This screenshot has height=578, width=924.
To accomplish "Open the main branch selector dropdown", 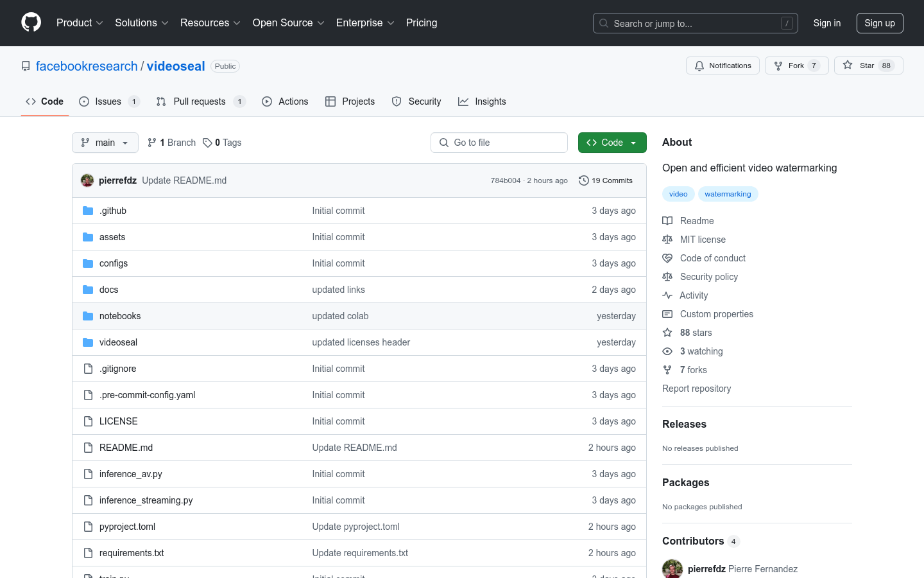I will click(x=105, y=143).
